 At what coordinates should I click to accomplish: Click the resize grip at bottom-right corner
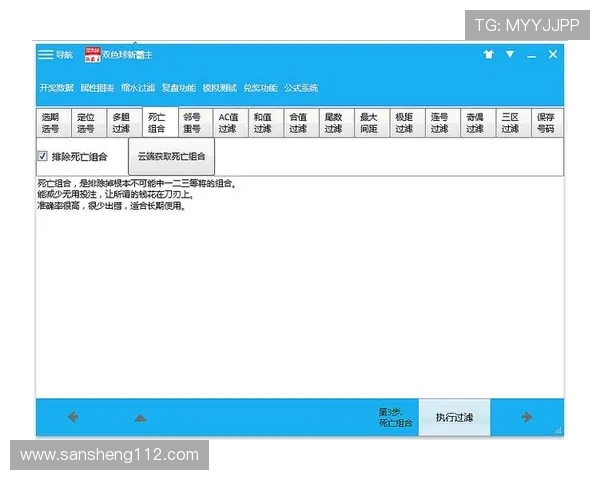(559, 430)
